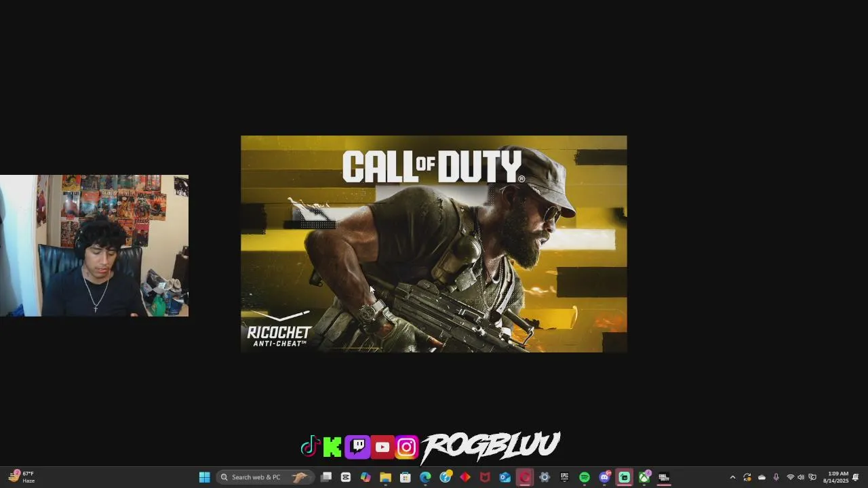This screenshot has height=488, width=868.
Task: Launch Microsoft Edge browser
Action: click(425, 477)
